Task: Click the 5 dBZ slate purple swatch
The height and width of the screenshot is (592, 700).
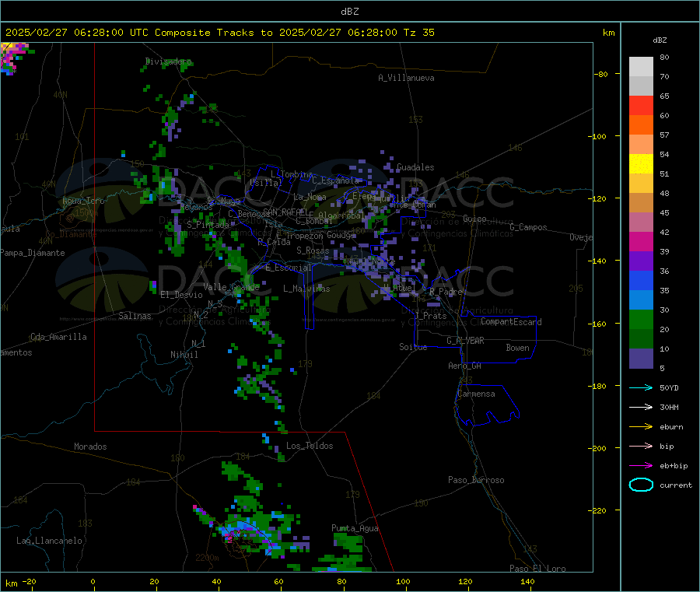Action: tap(641, 359)
